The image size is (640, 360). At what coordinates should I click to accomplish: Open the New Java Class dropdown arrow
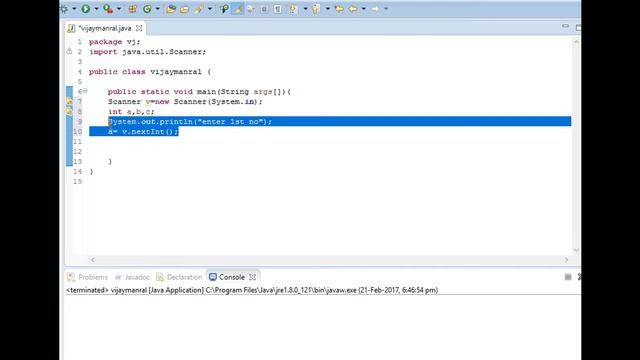[158, 9]
